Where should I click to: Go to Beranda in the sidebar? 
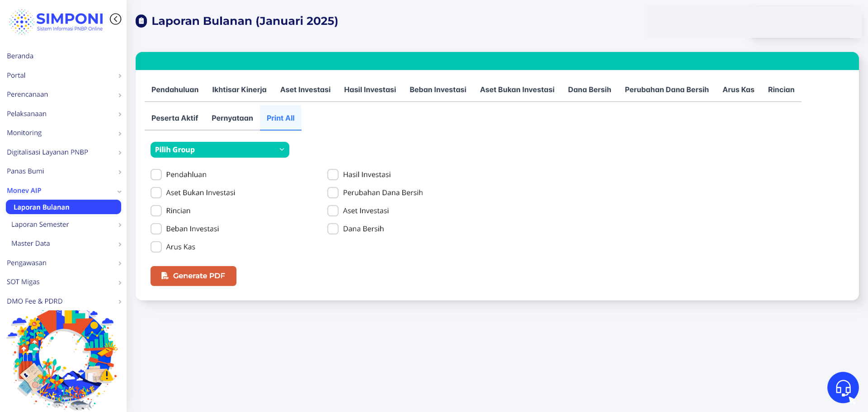tap(20, 56)
